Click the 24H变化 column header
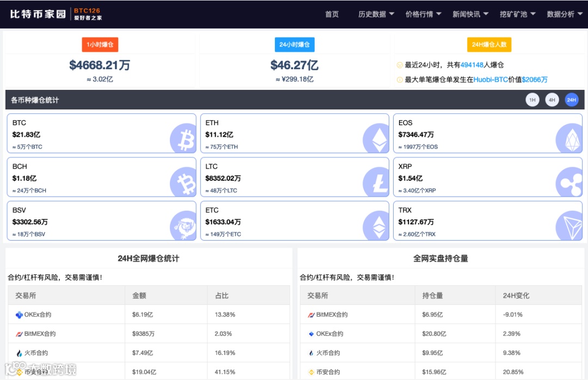Viewport: 588px width, 380px height. tap(516, 296)
